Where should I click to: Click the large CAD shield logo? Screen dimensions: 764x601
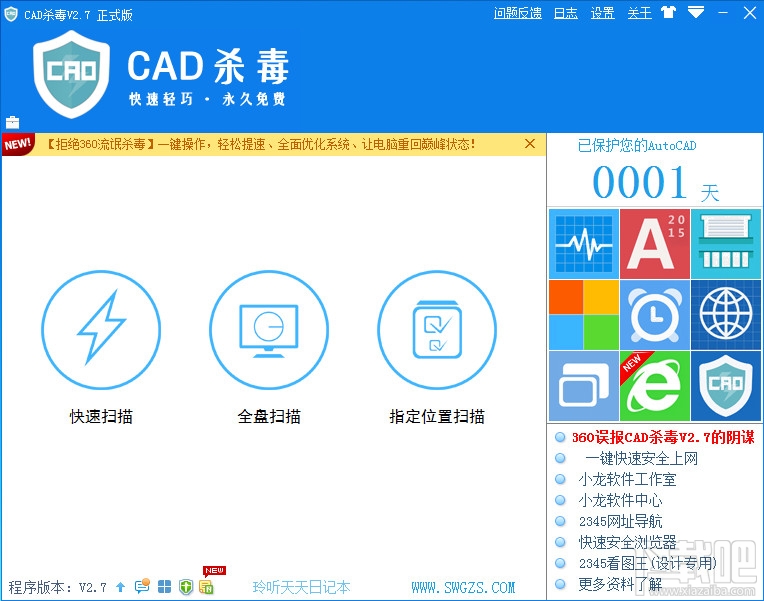click(x=72, y=74)
